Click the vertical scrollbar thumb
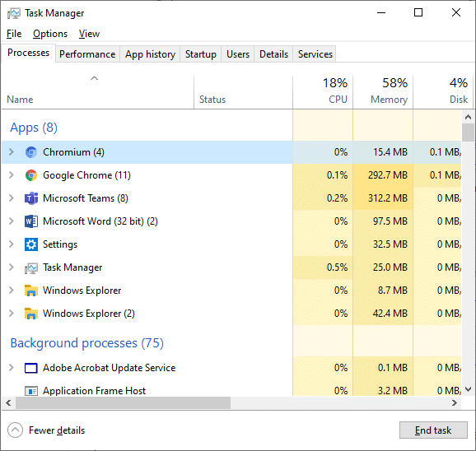476x451 pixels. tap(468, 133)
